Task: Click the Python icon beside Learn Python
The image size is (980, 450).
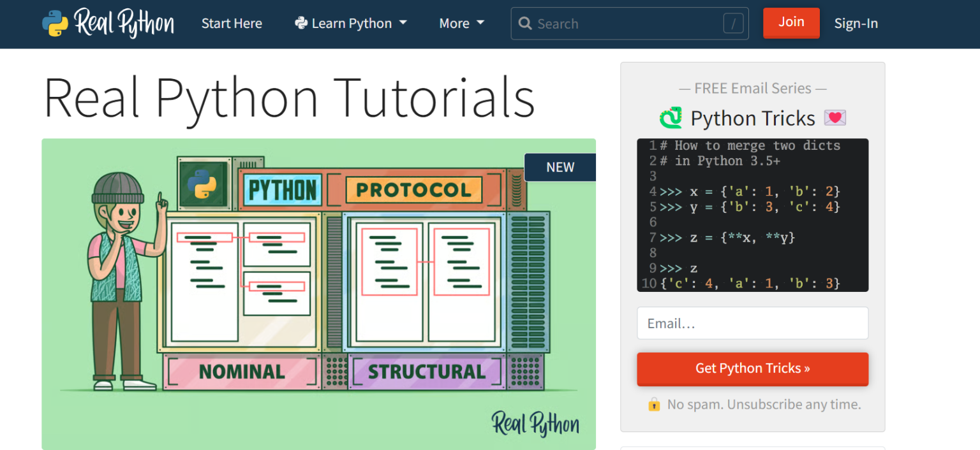Action: tap(301, 24)
